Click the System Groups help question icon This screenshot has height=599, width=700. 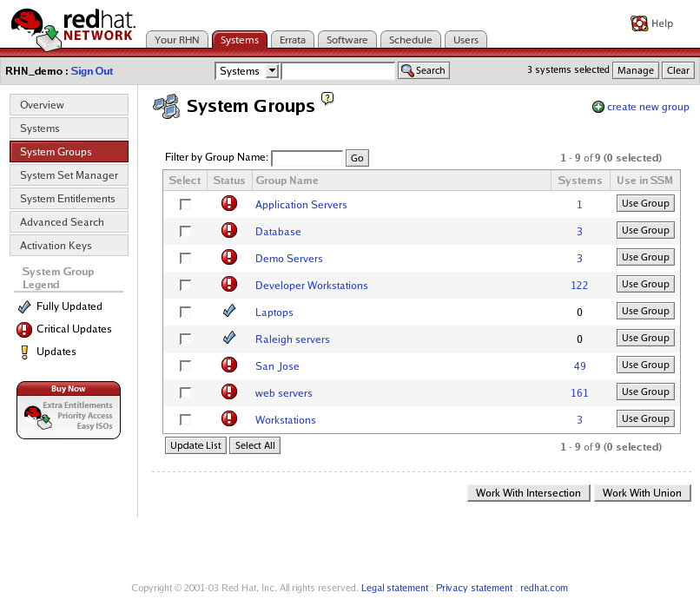pyautogui.click(x=327, y=98)
